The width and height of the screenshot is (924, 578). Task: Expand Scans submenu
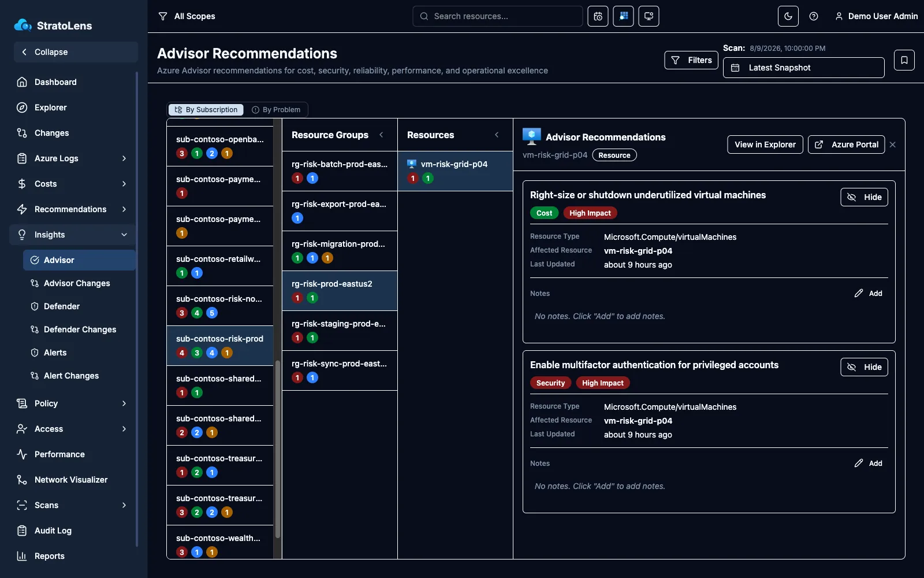[x=74, y=505]
